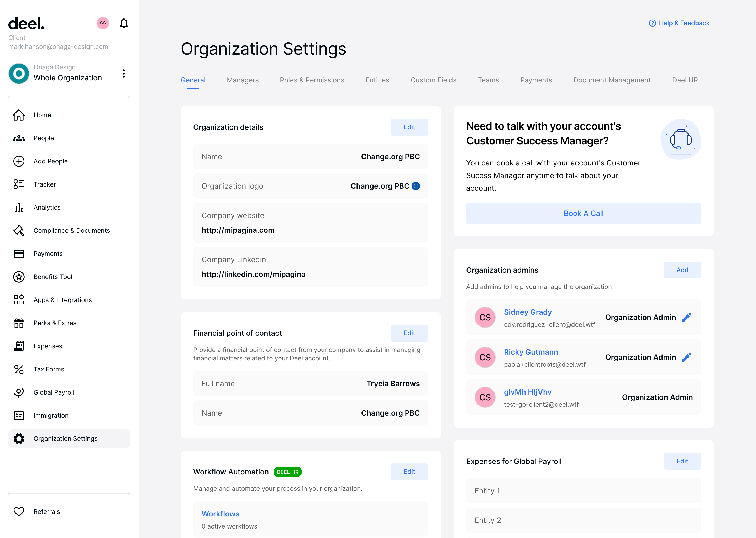Edit Workflow Automation section
The height and width of the screenshot is (538, 756).
409,472
